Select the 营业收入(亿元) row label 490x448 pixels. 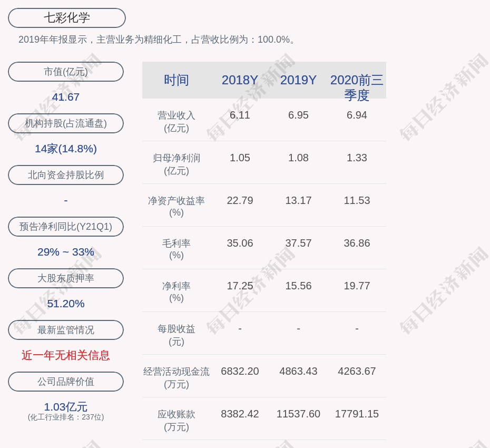click(x=177, y=121)
